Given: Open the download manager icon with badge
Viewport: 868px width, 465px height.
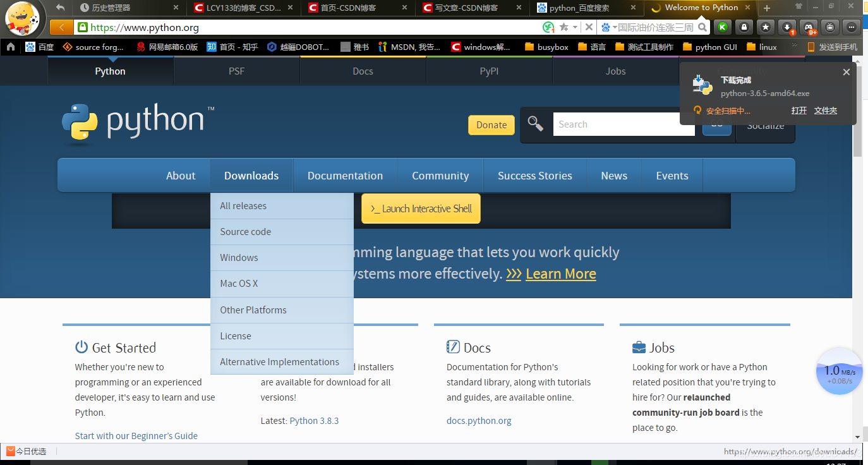Looking at the screenshot, I should (x=787, y=27).
